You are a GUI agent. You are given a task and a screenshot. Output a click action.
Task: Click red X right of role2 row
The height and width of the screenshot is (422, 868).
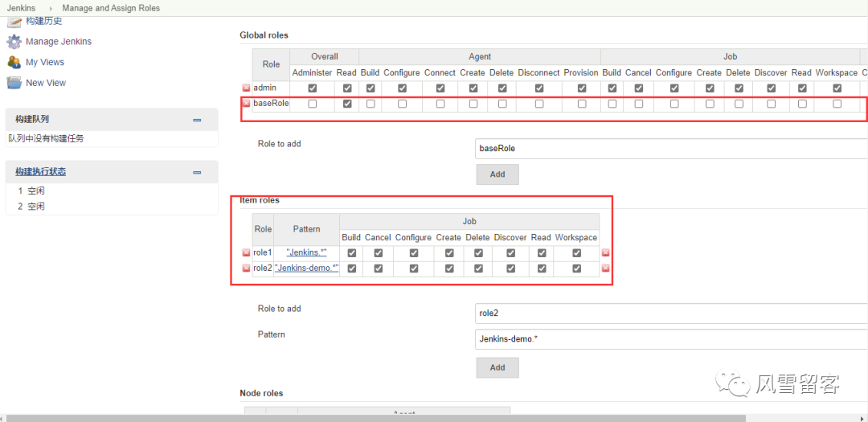coord(605,268)
